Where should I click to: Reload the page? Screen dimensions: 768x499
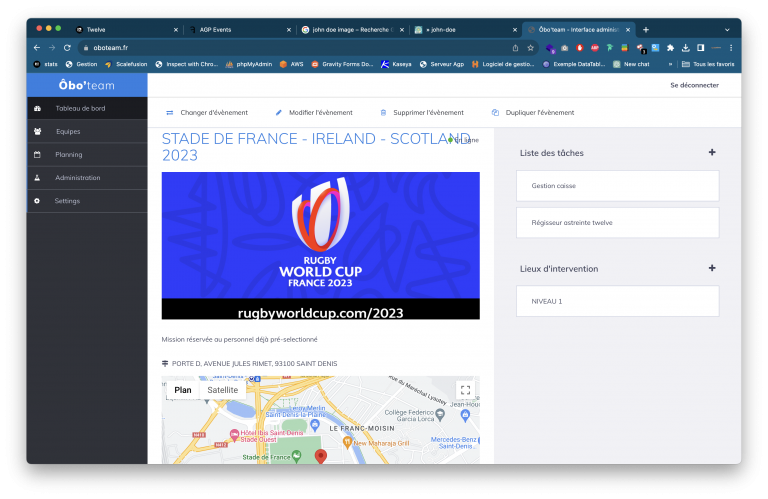[67, 48]
